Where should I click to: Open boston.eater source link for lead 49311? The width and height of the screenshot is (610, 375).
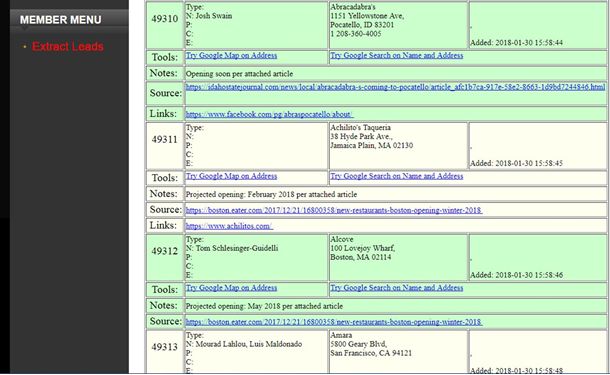point(334,210)
